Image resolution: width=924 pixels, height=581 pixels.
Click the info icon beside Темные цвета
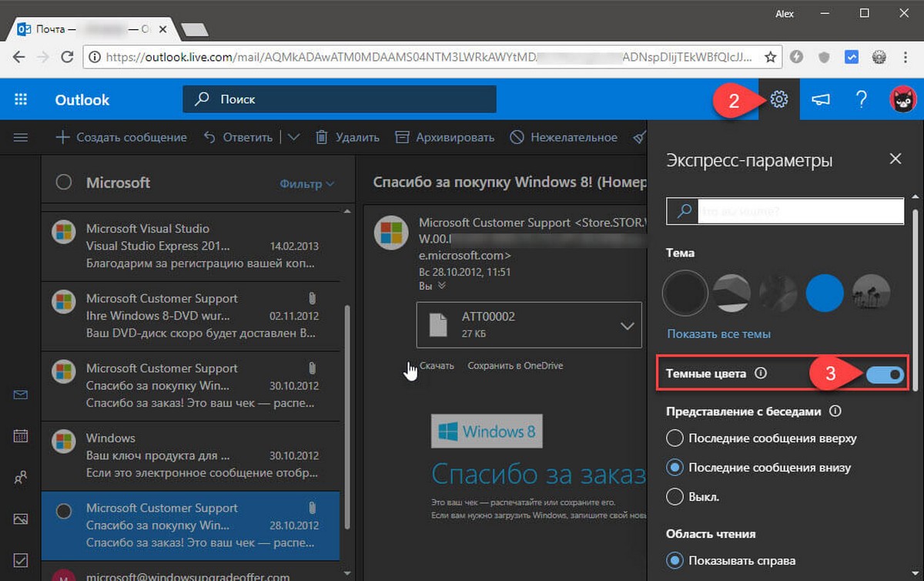(761, 374)
